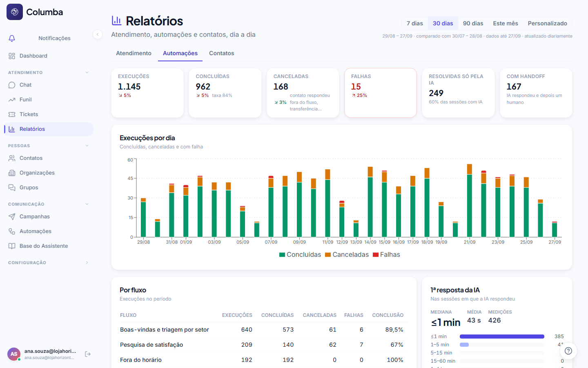Select the Automações report tab

coord(180,54)
